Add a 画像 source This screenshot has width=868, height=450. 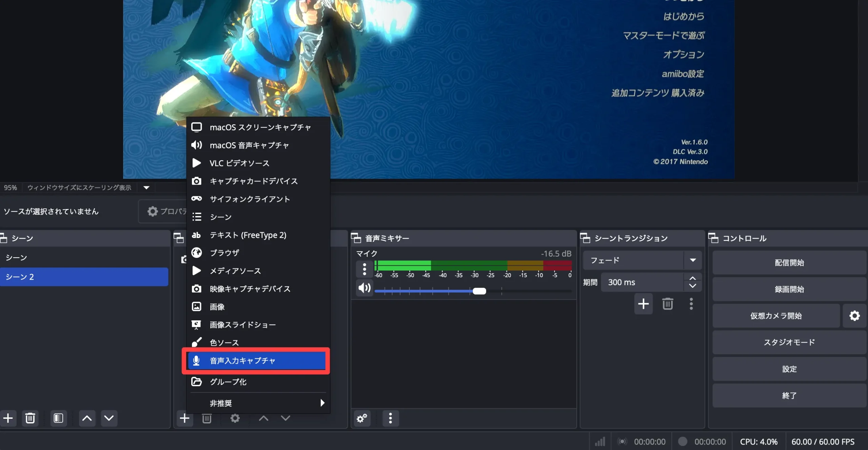(x=258, y=307)
